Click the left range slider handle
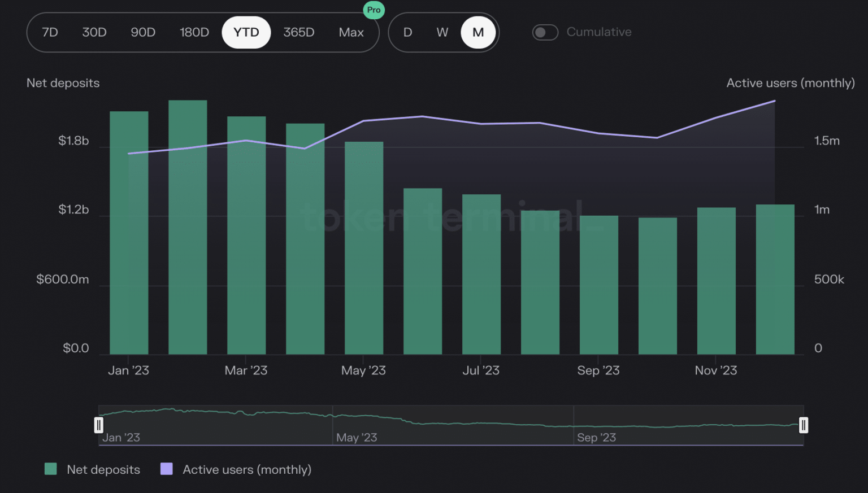The width and height of the screenshot is (868, 493). pyautogui.click(x=99, y=425)
